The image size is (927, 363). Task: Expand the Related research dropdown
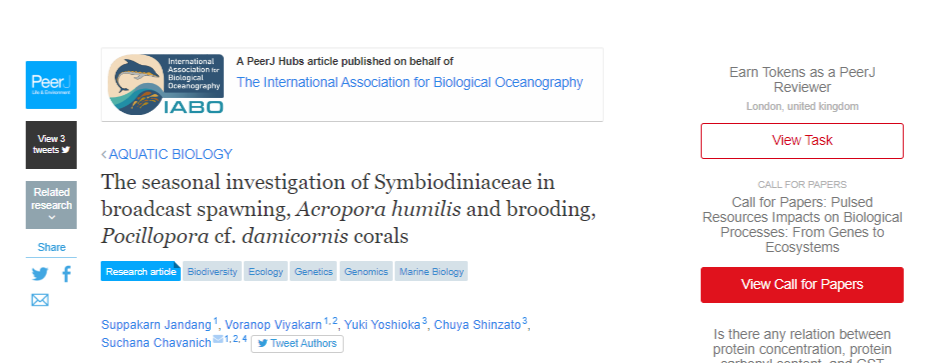[51, 205]
